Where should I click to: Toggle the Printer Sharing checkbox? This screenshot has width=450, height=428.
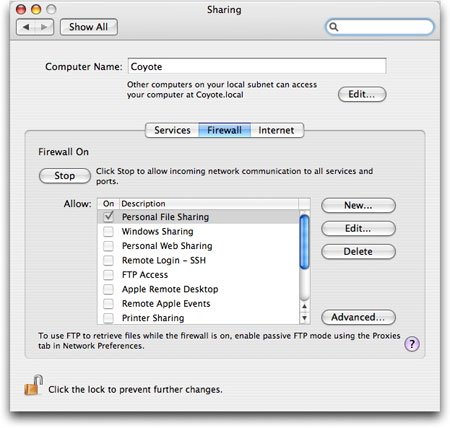click(x=108, y=318)
